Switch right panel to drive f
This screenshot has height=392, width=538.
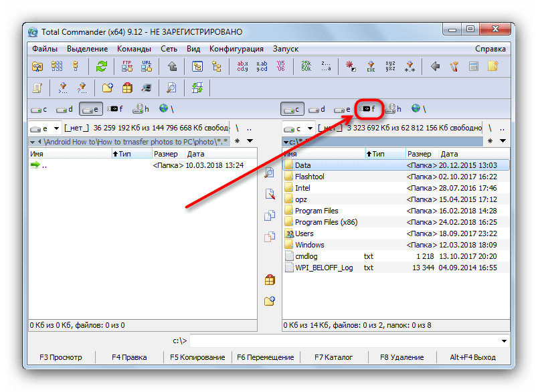(367, 108)
